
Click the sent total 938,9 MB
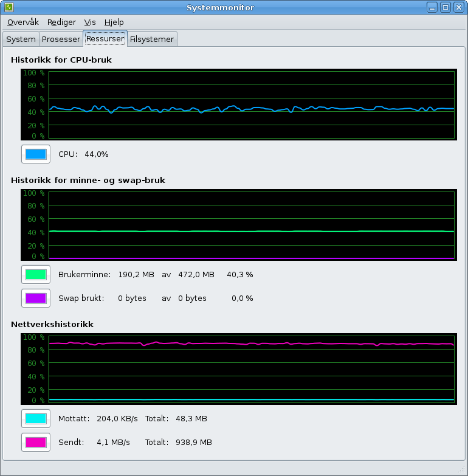(194, 443)
